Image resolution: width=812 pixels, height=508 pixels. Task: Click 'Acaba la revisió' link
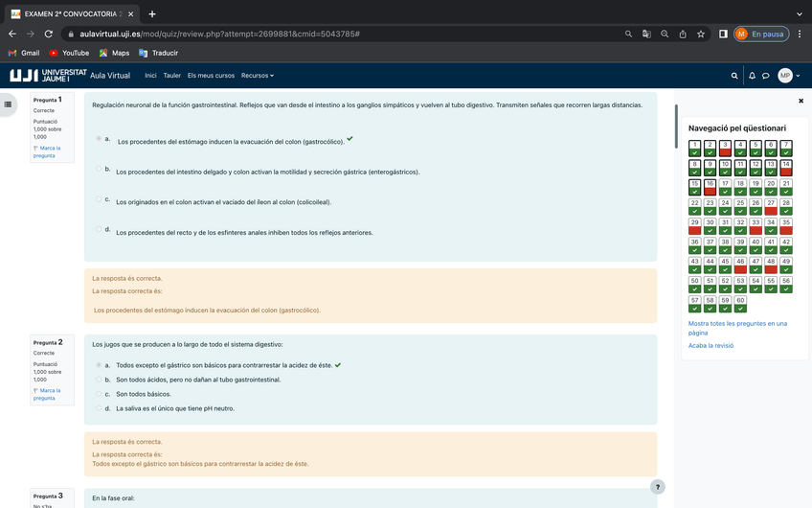(710, 345)
